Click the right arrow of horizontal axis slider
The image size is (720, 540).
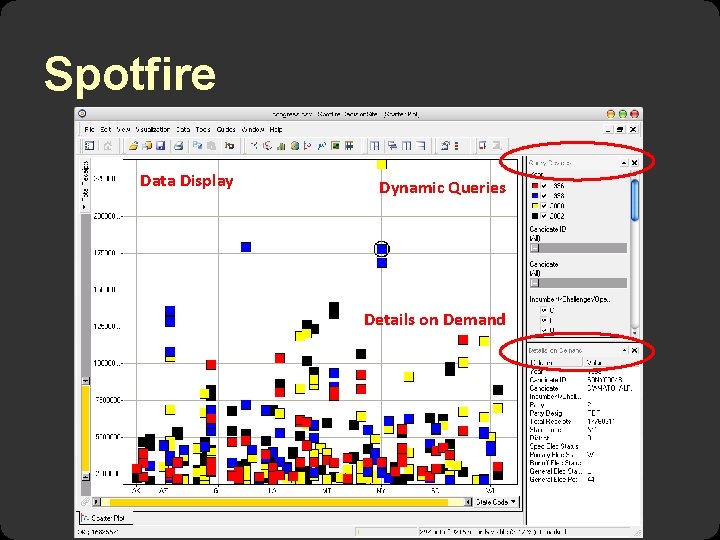(x=467, y=502)
